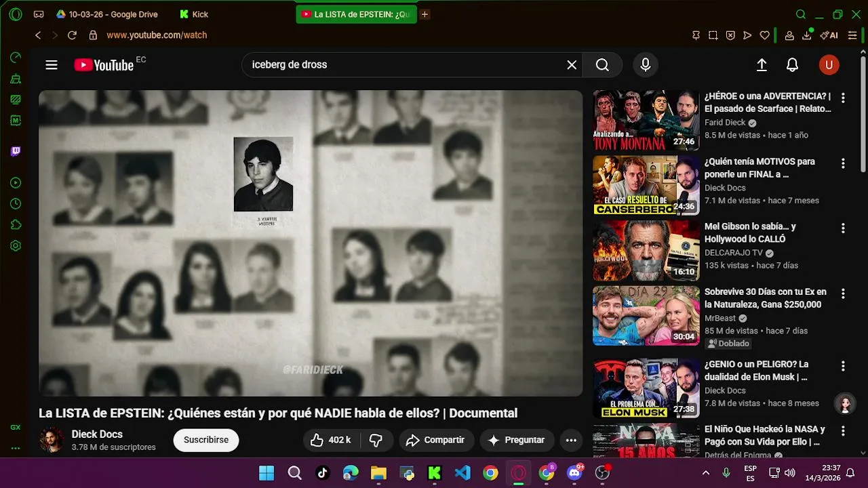The height and width of the screenshot is (488, 868).
Task: Open the flow send arrow icon
Action: (747, 35)
